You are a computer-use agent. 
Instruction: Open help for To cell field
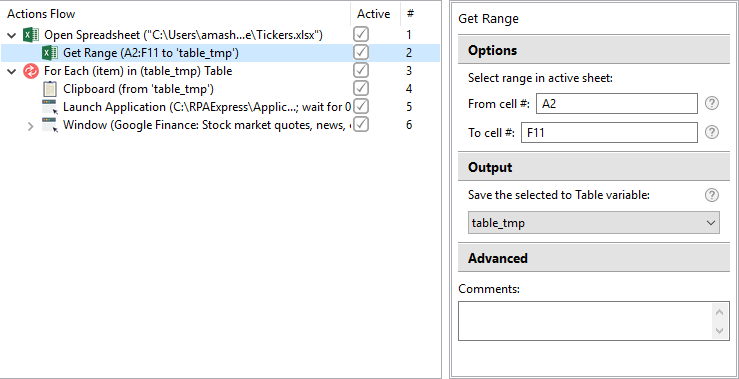coord(712,133)
